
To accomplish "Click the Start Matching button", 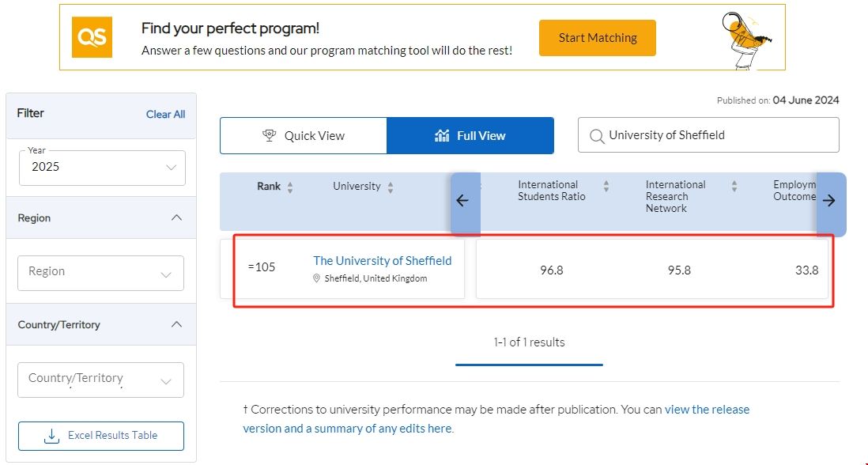I will pyautogui.click(x=597, y=38).
